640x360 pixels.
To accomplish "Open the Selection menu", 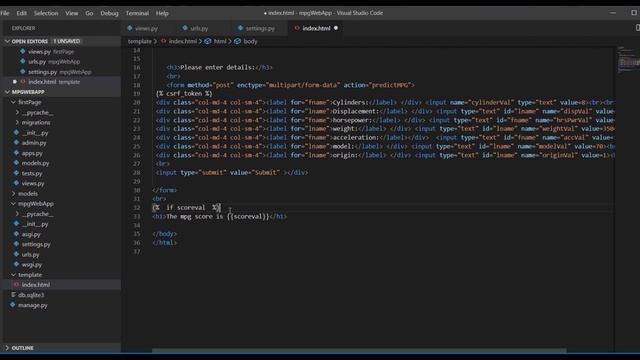I will 46,13.
